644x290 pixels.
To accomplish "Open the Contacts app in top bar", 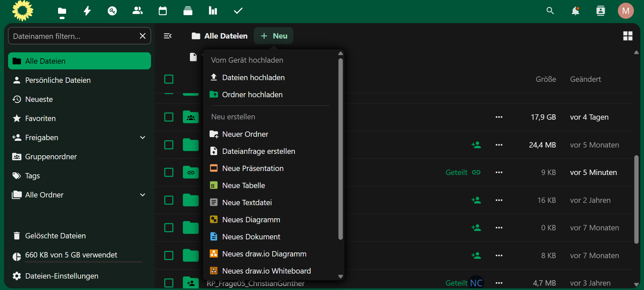I will 138,11.
